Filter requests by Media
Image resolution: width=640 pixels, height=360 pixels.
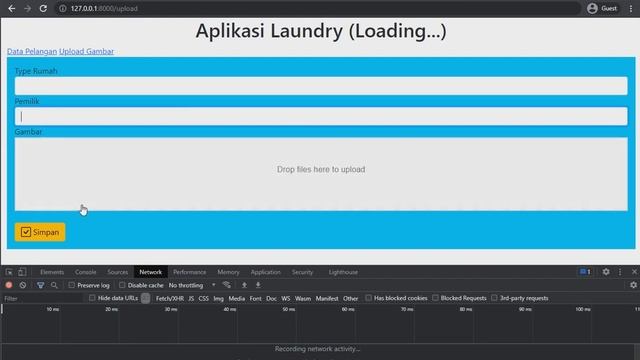pos(237,298)
